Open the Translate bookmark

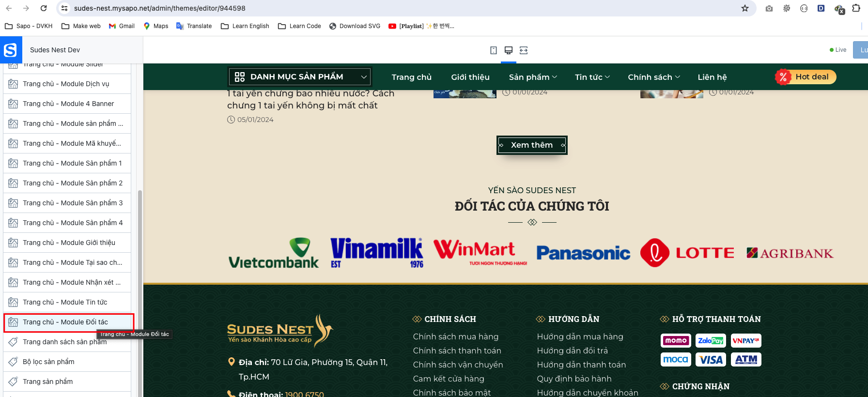[x=194, y=26]
